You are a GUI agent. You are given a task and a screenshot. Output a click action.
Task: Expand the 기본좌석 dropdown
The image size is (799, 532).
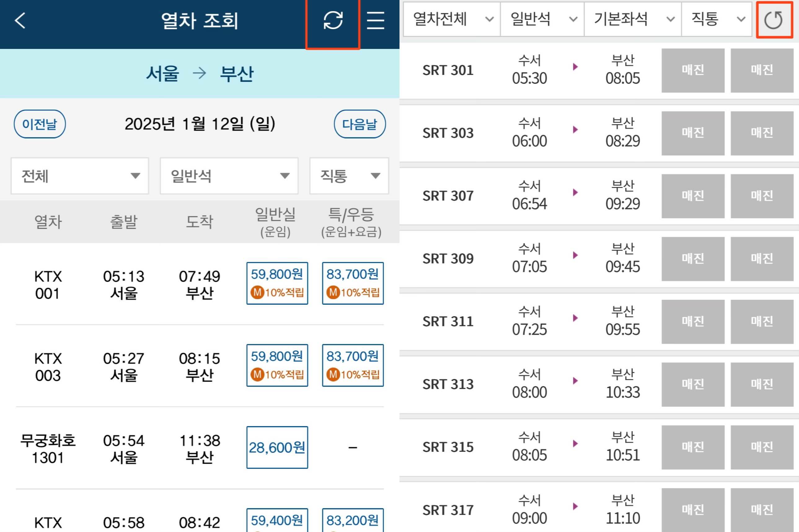633,19
